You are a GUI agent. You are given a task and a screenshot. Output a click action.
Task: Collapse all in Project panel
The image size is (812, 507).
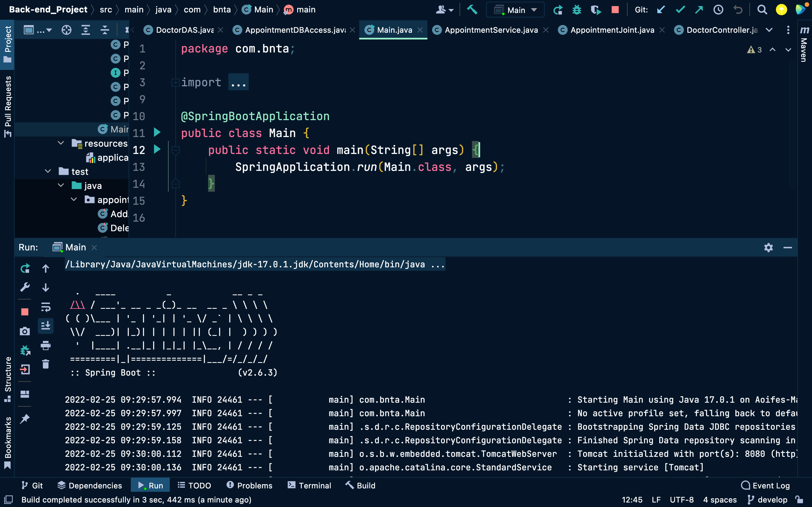pyautogui.click(x=105, y=30)
